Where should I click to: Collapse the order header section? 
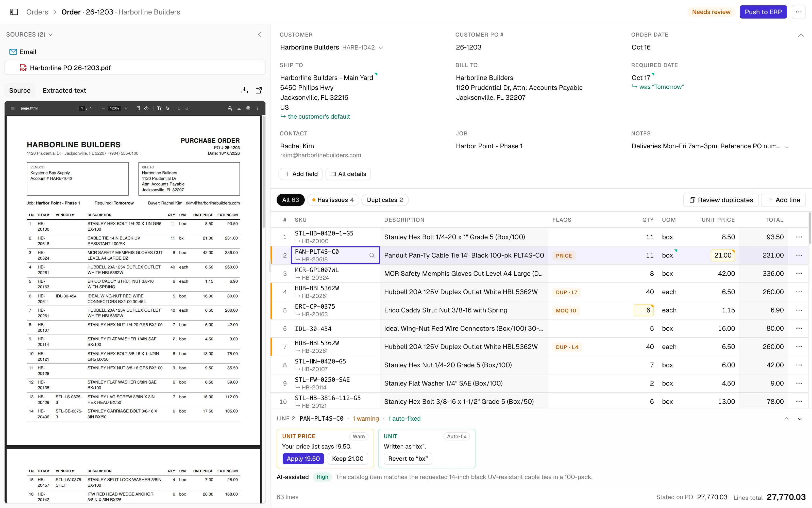tap(801, 35)
